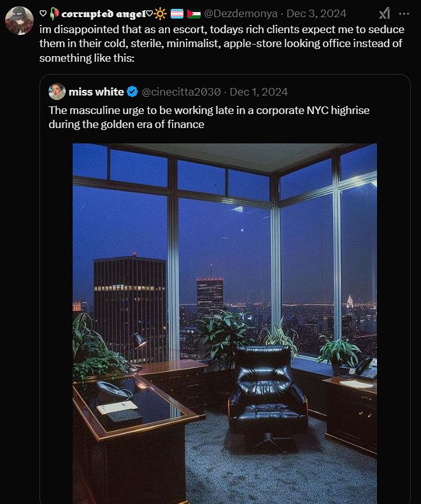Open the Grok explain post icon

(385, 13)
